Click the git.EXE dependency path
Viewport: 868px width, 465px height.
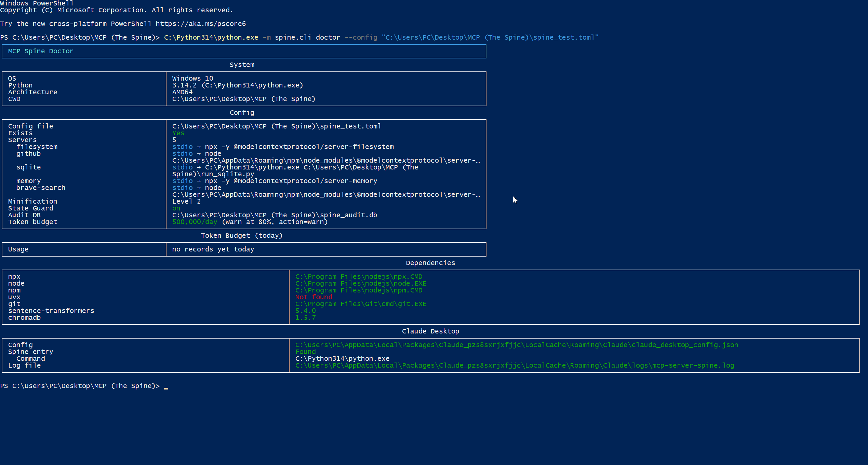click(361, 304)
